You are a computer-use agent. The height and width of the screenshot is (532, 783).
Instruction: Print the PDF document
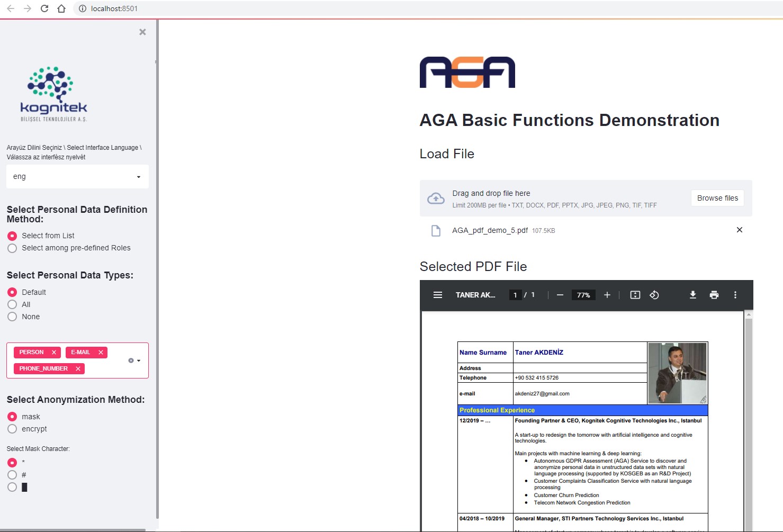[x=714, y=295]
